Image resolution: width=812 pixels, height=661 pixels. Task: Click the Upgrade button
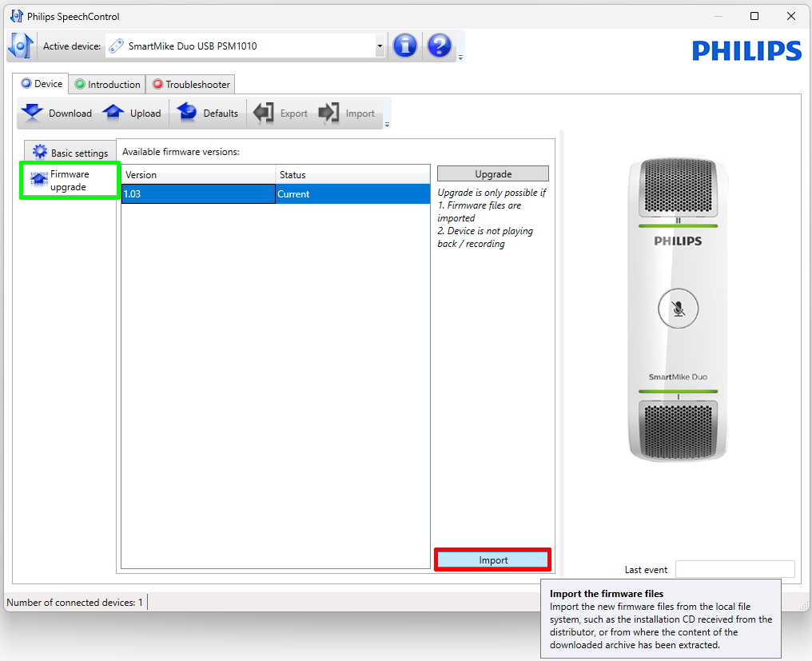[x=493, y=174]
